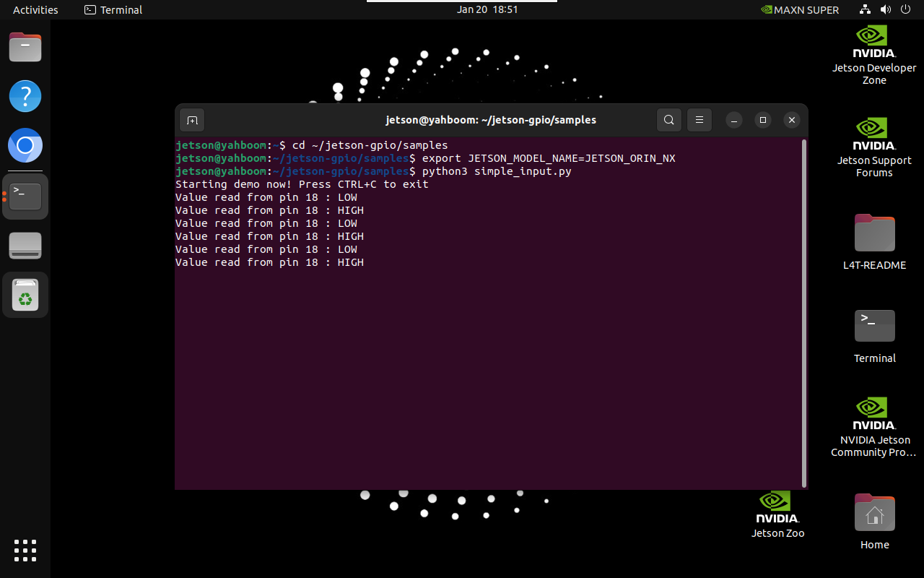Click the terminal title 'jetson@yahboom: ~/jetson-gpio/samples'
The image size is (924, 578).
coord(491,120)
